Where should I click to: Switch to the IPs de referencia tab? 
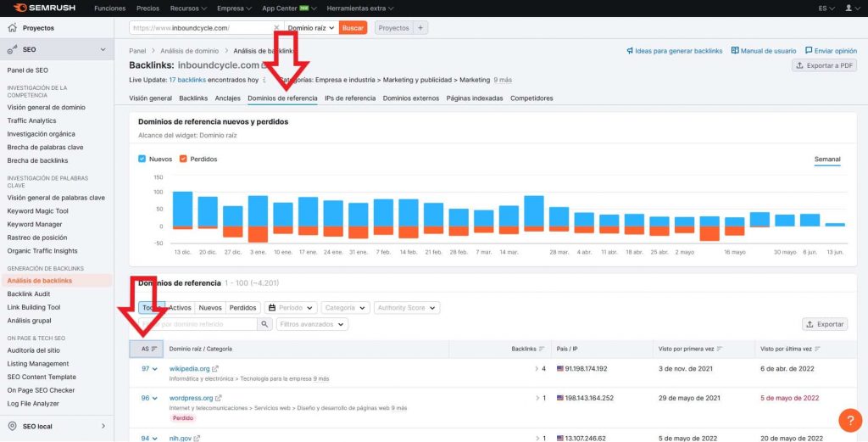pyautogui.click(x=350, y=98)
